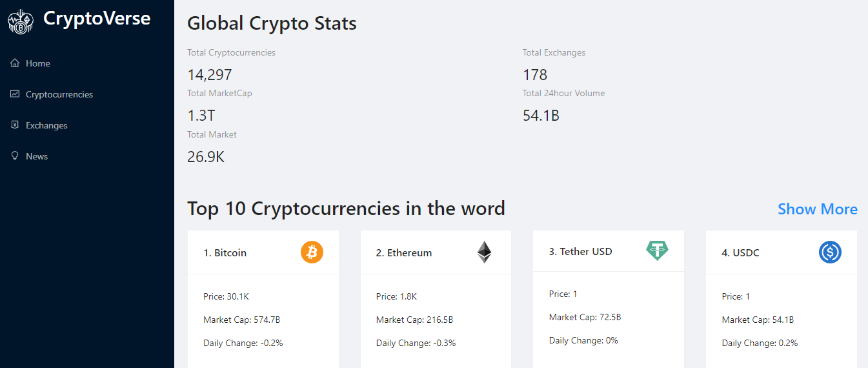Click the Bitcoin card Daily Change text

243,343
